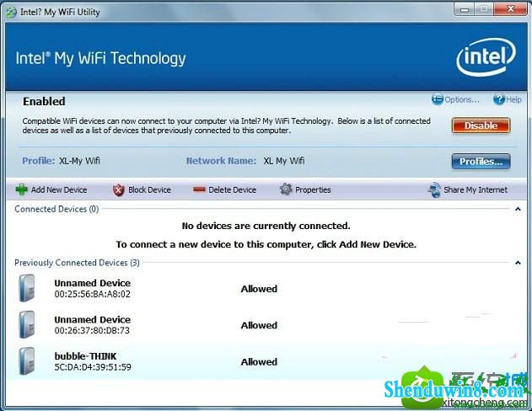This screenshot has height=411, width=532.
Task: Open the Options... link
Action: (462, 99)
